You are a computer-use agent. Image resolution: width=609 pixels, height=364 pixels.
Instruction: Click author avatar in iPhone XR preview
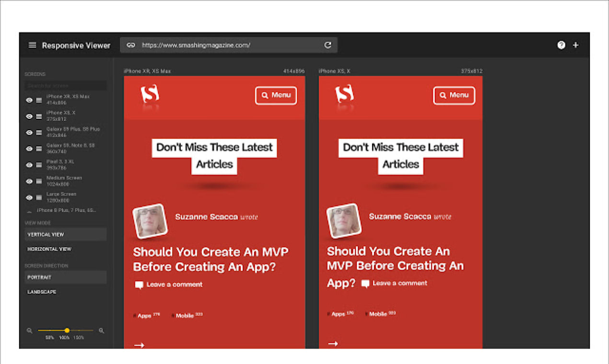[x=150, y=221]
